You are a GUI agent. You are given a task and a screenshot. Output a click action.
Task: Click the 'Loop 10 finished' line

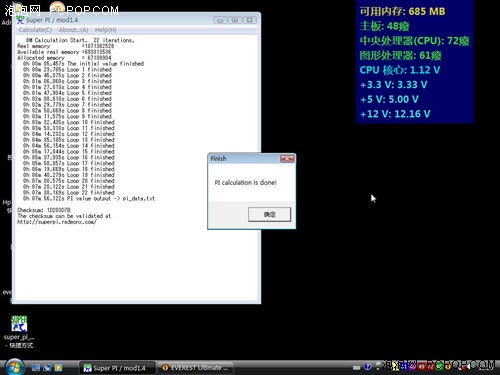tap(69, 122)
